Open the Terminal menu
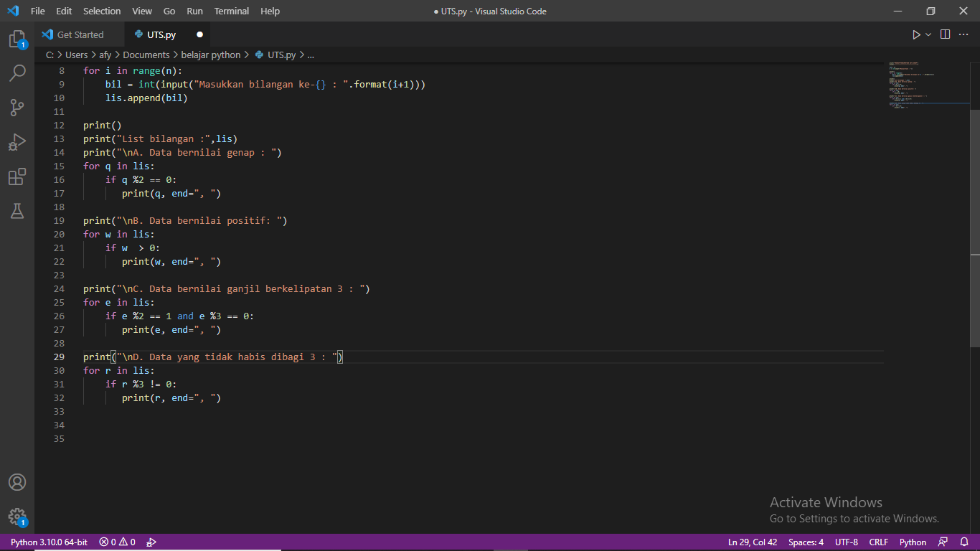Image resolution: width=980 pixels, height=551 pixels. pos(232,11)
